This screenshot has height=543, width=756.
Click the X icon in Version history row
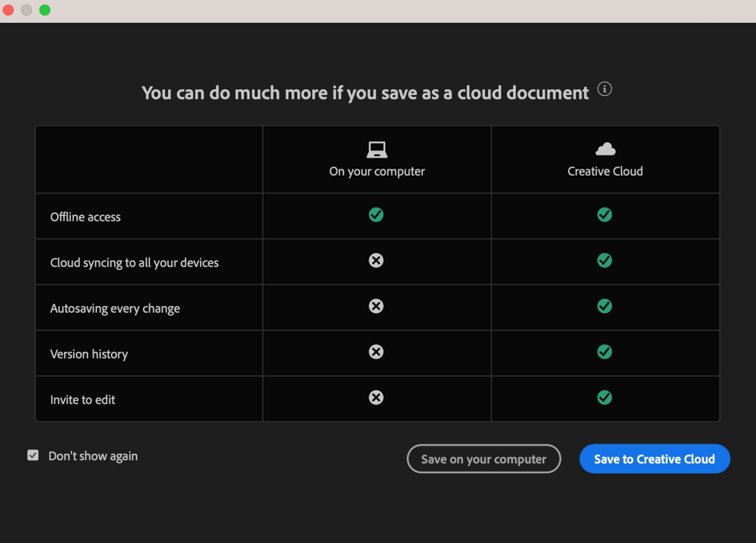pos(376,352)
